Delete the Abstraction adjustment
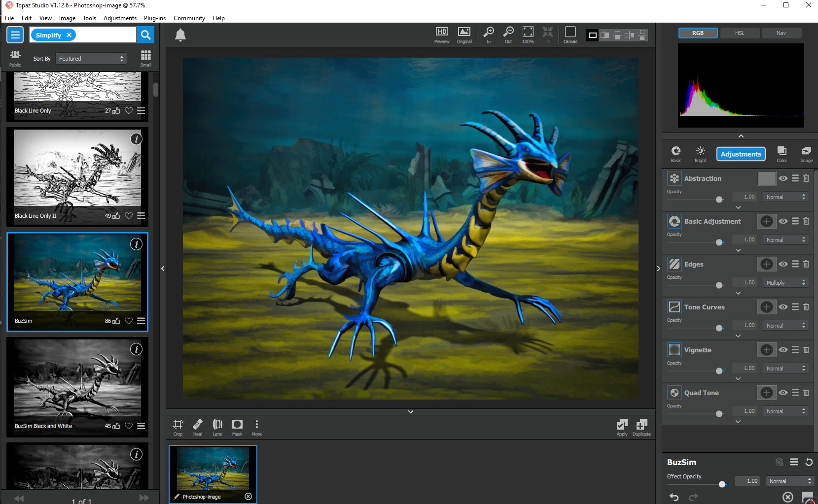This screenshot has width=818, height=504. (806, 178)
